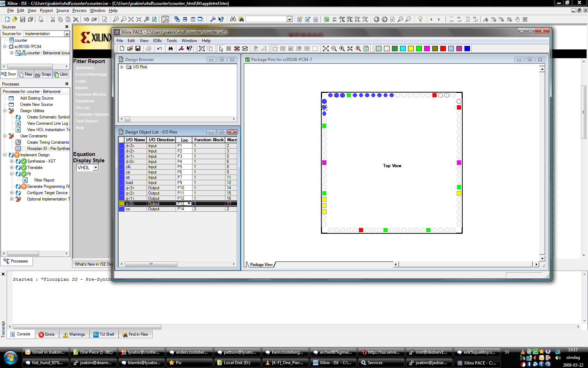Click the Function Block column header
This screenshot has height=368, width=588.
click(x=209, y=140)
